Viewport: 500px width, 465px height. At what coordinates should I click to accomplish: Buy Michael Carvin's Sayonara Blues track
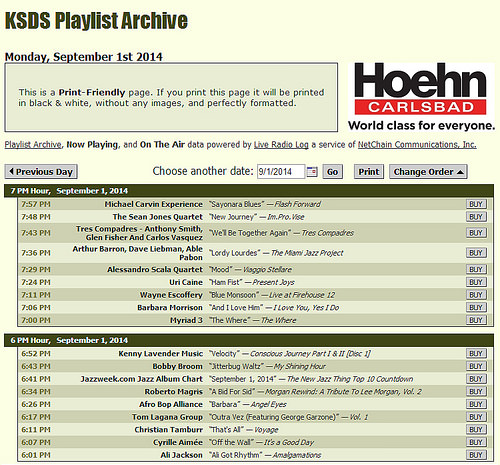(x=476, y=204)
